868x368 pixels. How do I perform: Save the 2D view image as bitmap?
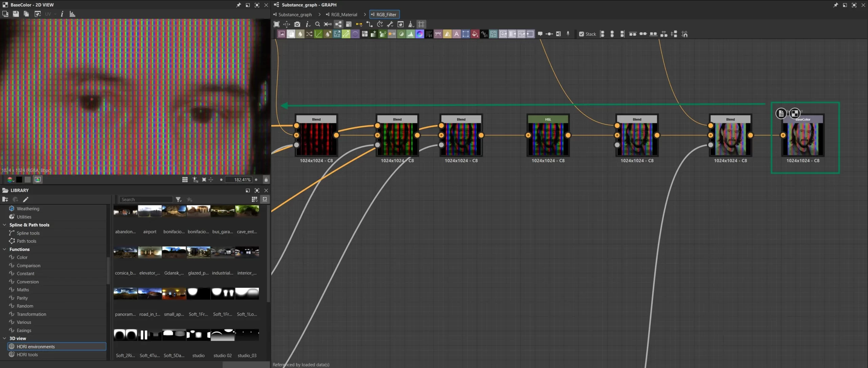coord(16,14)
